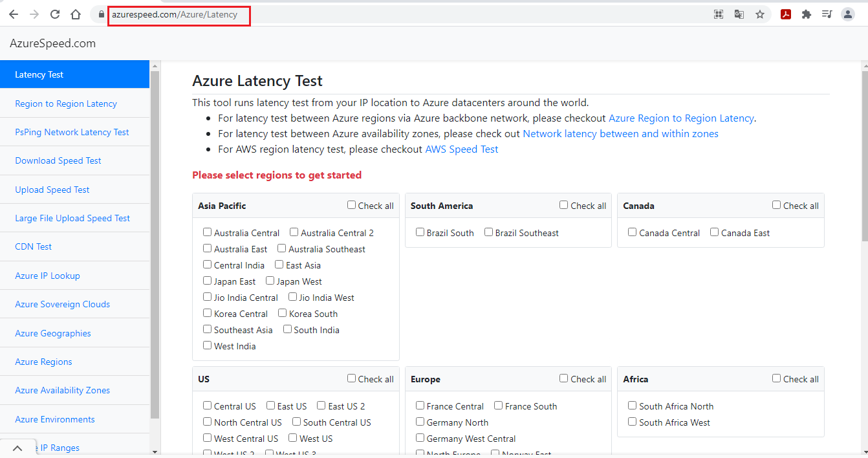Select the Korea South checkbox
Image resolution: width=868 pixels, height=458 pixels.
(282, 313)
